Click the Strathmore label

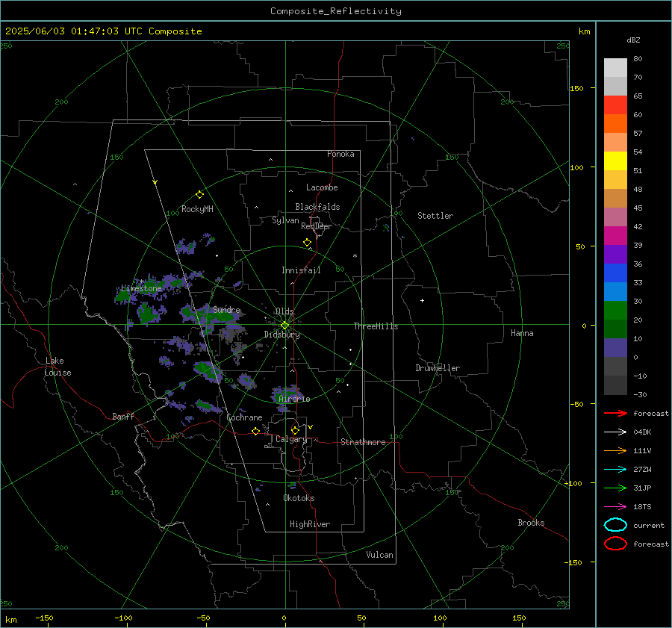[x=363, y=442]
